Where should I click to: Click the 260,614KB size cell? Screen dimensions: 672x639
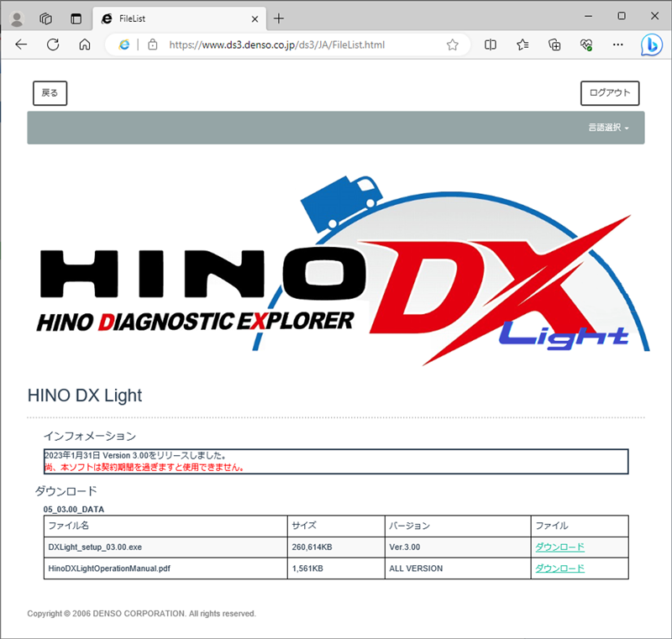click(x=336, y=547)
